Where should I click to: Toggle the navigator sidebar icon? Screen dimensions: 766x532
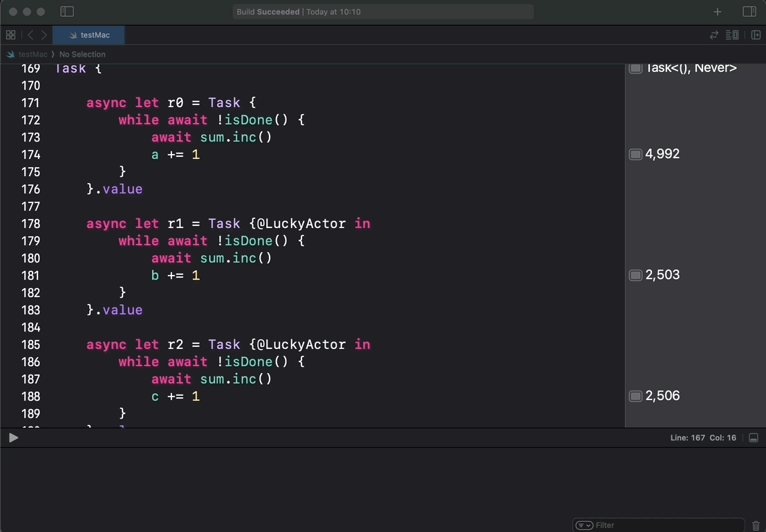pyautogui.click(x=67, y=12)
